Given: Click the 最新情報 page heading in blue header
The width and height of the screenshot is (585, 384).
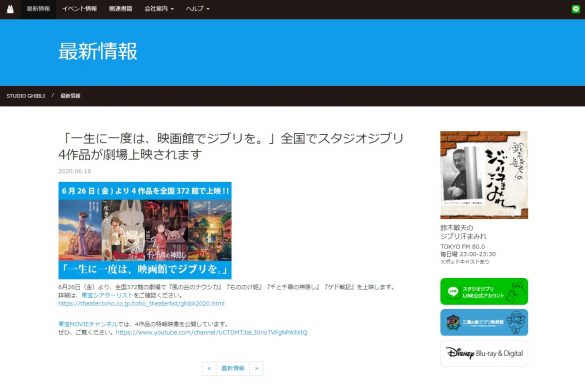Looking at the screenshot, I should click(x=98, y=51).
